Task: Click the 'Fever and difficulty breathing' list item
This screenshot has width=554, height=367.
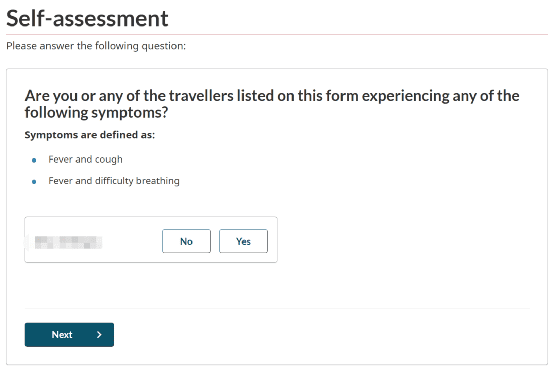Action: [x=114, y=181]
